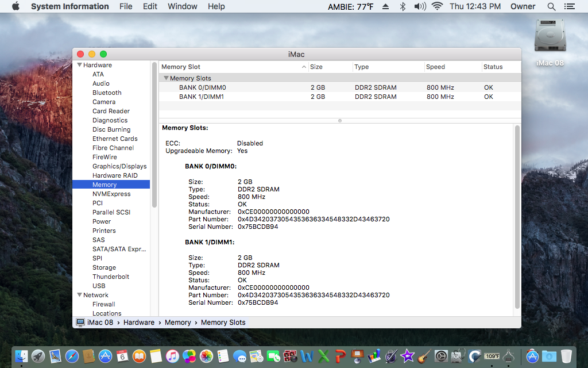Open Photos pinwheel icon in dock

(x=206, y=356)
